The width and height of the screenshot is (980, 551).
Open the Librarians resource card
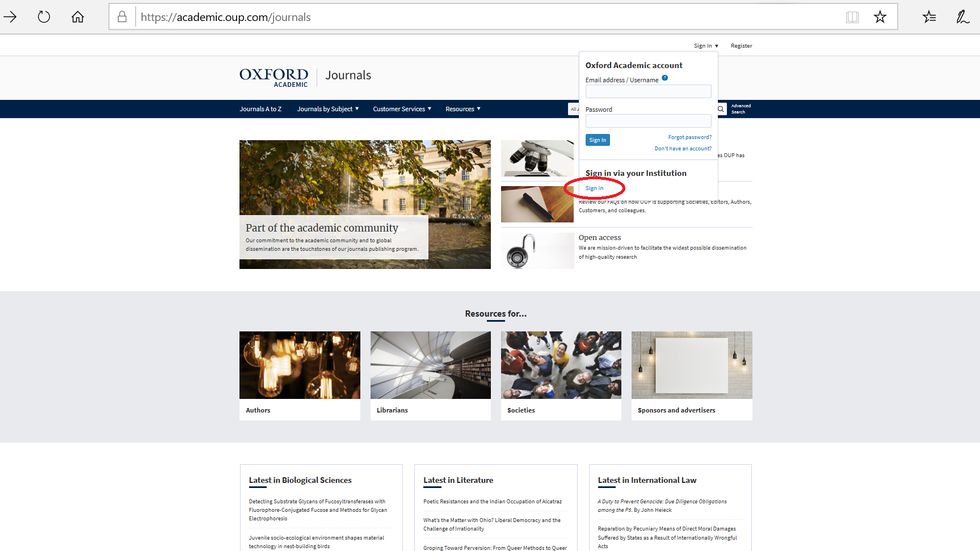pyautogui.click(x=431, y=376)
